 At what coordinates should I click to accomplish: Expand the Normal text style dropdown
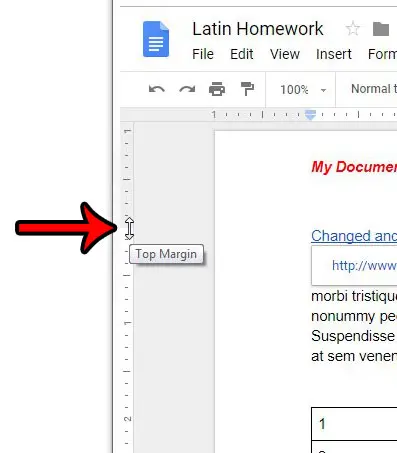[373, 89]
